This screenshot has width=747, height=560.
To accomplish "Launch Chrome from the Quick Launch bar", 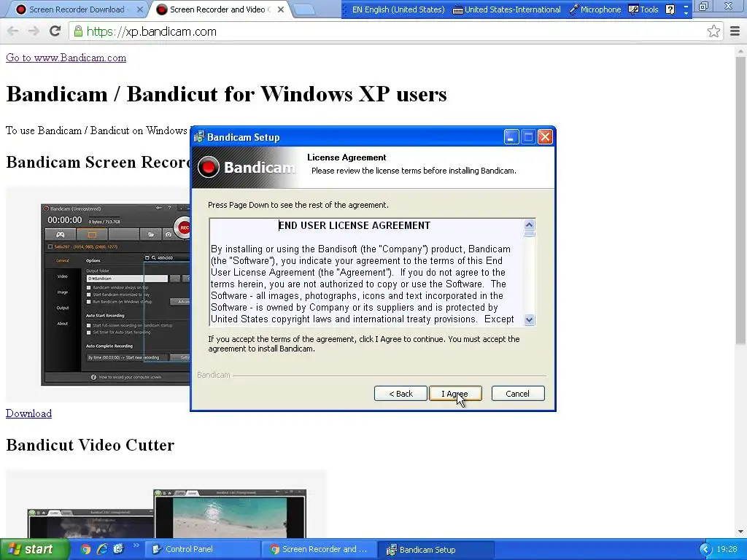I will point(86,549).
